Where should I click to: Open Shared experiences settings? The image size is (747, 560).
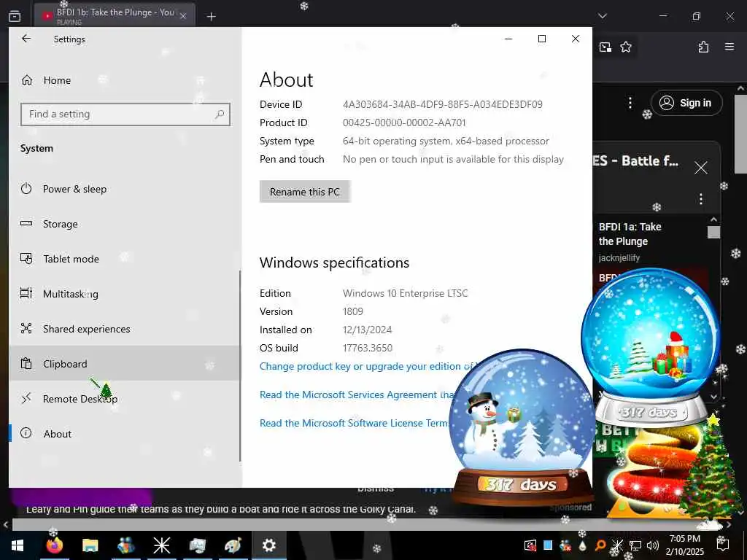coord(124,329)
